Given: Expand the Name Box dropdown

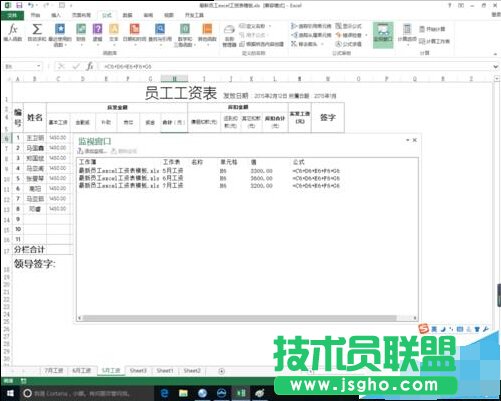Looking at the screenshot, I should coord(39,66).
